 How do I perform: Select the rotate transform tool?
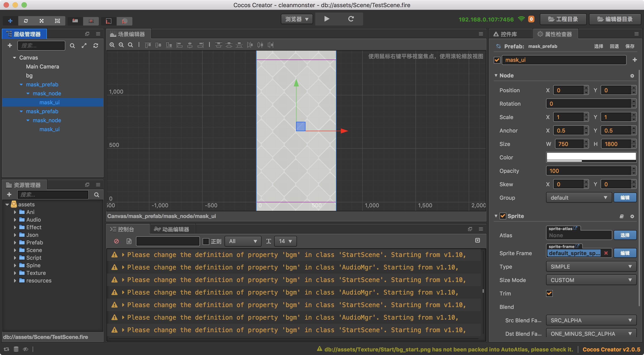pyautogui.click(x=26, y=21)
